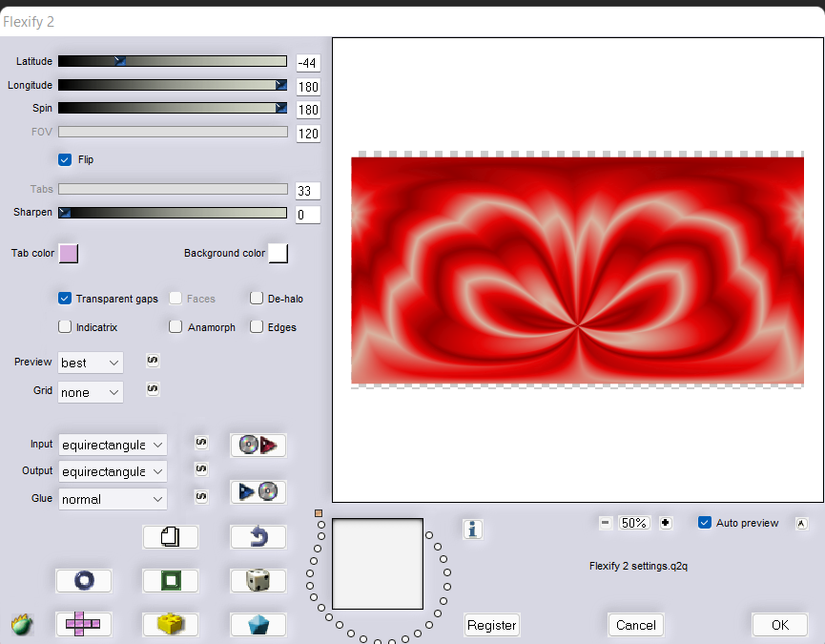Click the blue undo arrow button

(x=258, y=537)
